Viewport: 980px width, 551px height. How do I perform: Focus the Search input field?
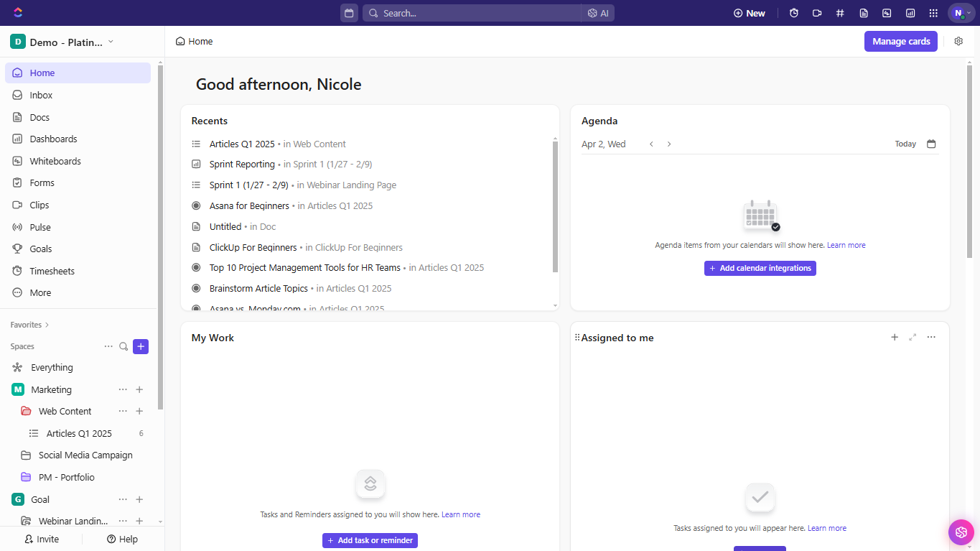pyautogui.click(x=472, y=13)
